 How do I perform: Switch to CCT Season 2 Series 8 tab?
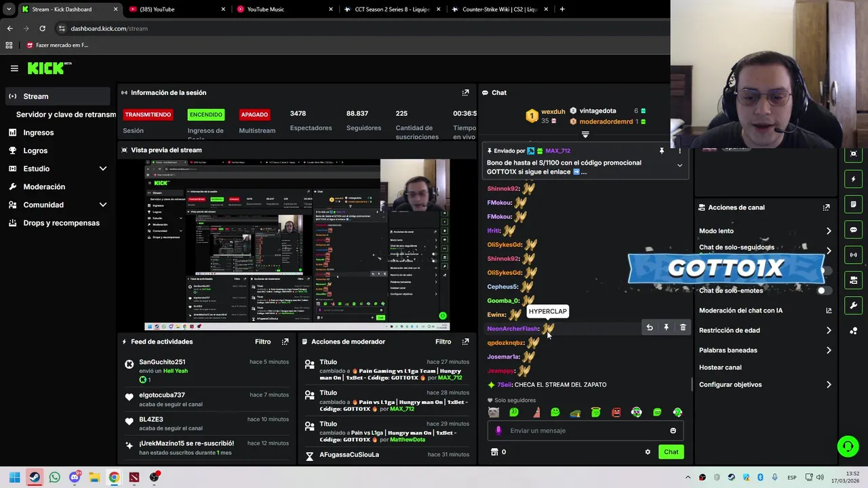pos(392,9)
